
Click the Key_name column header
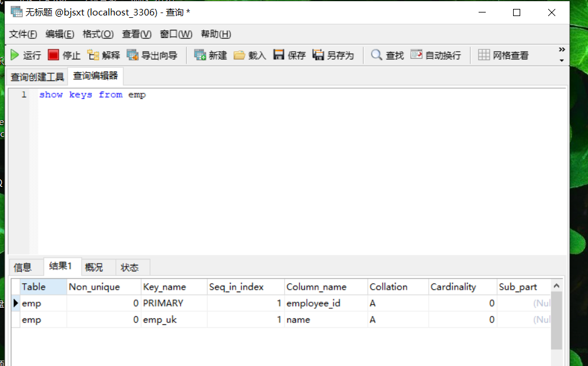pos(174,287)
